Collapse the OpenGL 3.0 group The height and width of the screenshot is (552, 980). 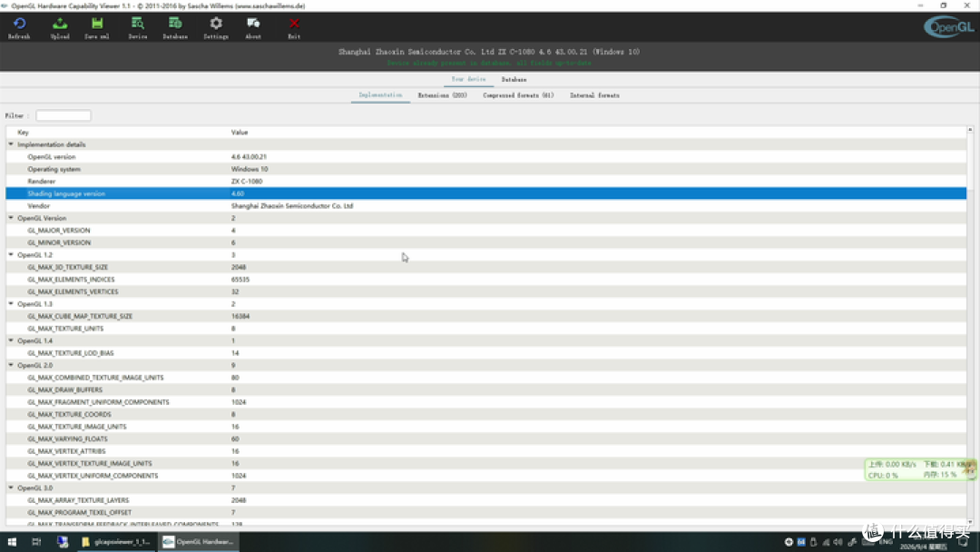(11, 488)
